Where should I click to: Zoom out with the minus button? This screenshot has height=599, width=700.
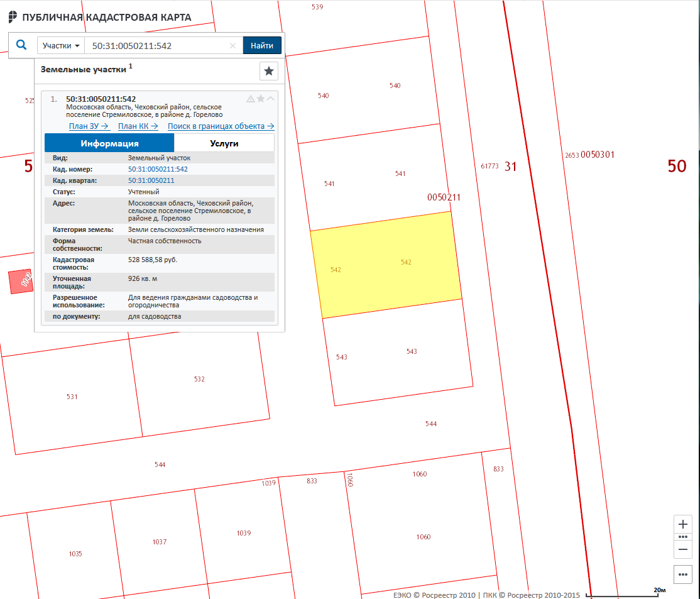pyautogui.click(x=682, y=549)
